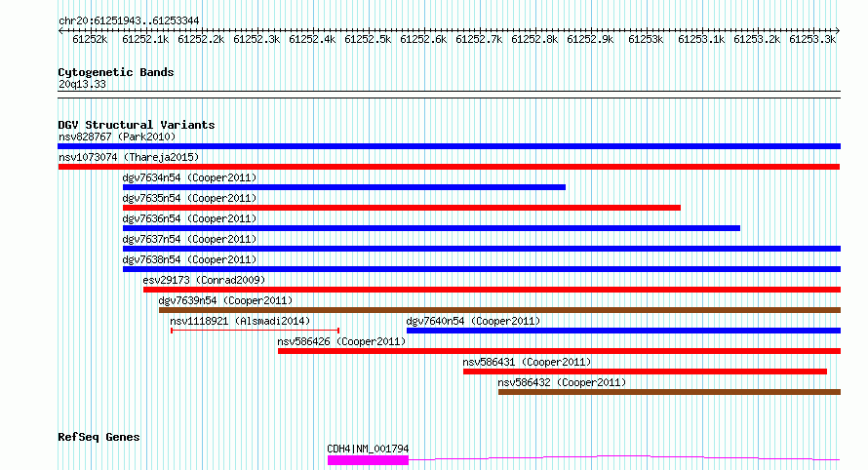The image size is (868, 470).
Task: Click the dgv7639n54 (Cooper2011) label
Action: coord(225,300)
